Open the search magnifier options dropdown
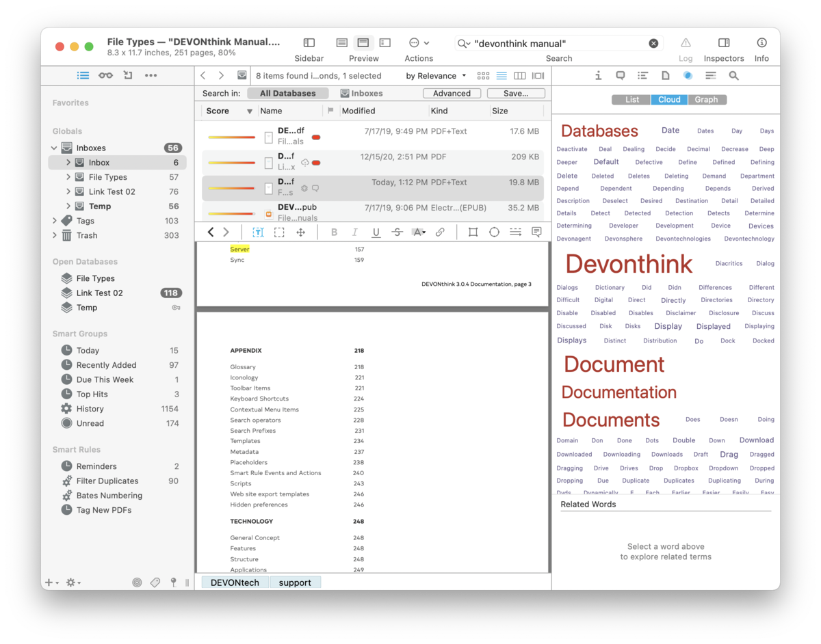This screenshot has height=644, width=821. (464, 44)
